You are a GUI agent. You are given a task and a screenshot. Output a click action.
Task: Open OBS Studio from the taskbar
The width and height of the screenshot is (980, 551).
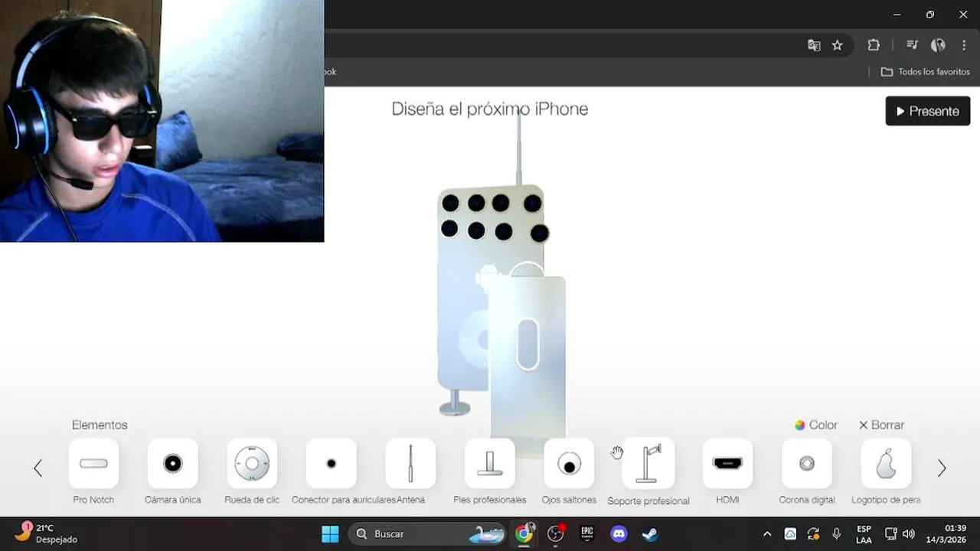pos(556,533)
